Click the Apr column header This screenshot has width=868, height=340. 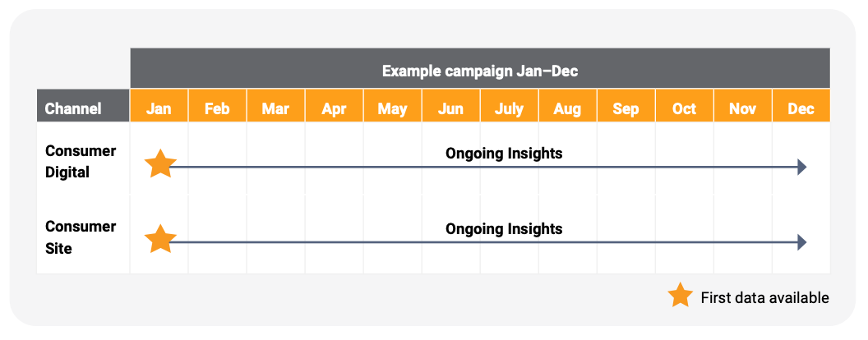334,108
